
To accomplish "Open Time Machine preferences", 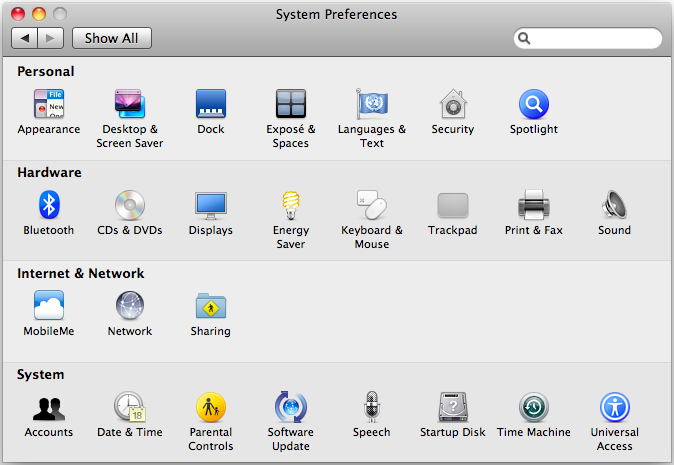I will click(x=533, y=408).
